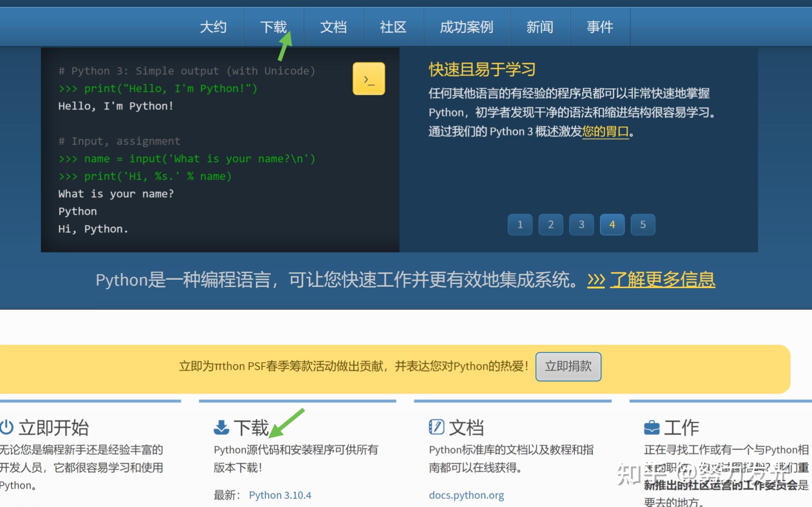Switch to slide 1 of the code carousel
This screenshot has height=507, width=812.
(520, 225)
